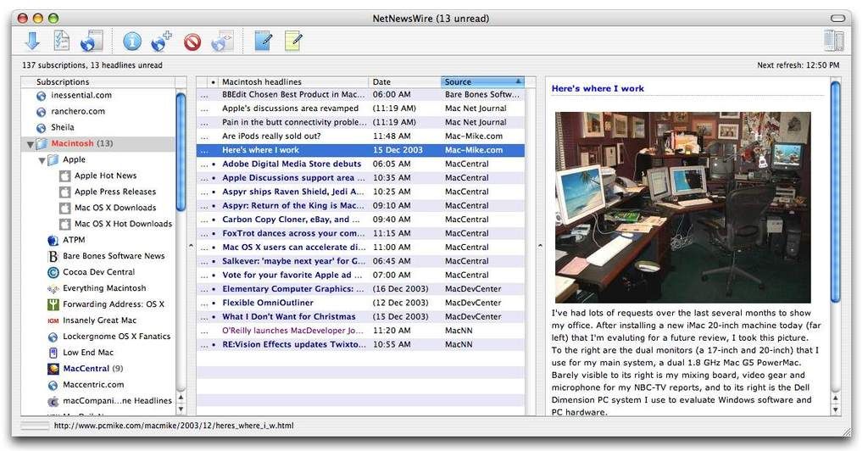Click splitter handle between subscriptions and headlines

191,245
